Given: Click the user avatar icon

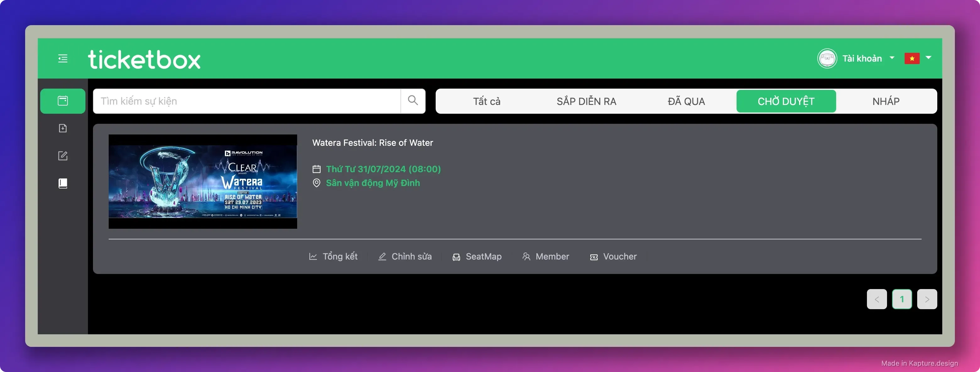Looking at the screenshot, I should 827,58.
